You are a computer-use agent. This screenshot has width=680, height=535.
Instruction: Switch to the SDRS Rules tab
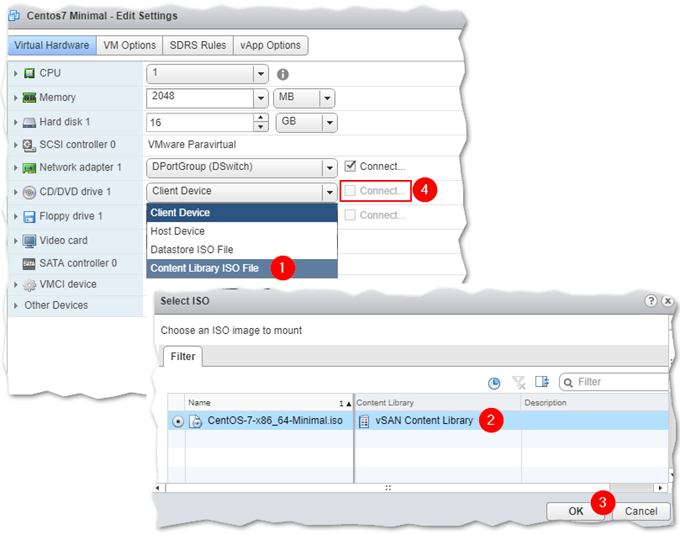click(198, 45)
